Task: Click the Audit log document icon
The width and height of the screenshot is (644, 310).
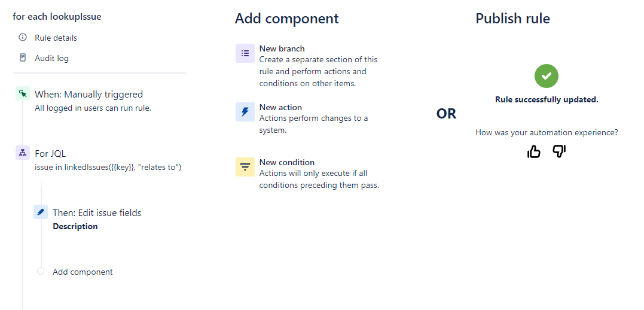Action: 23,57
